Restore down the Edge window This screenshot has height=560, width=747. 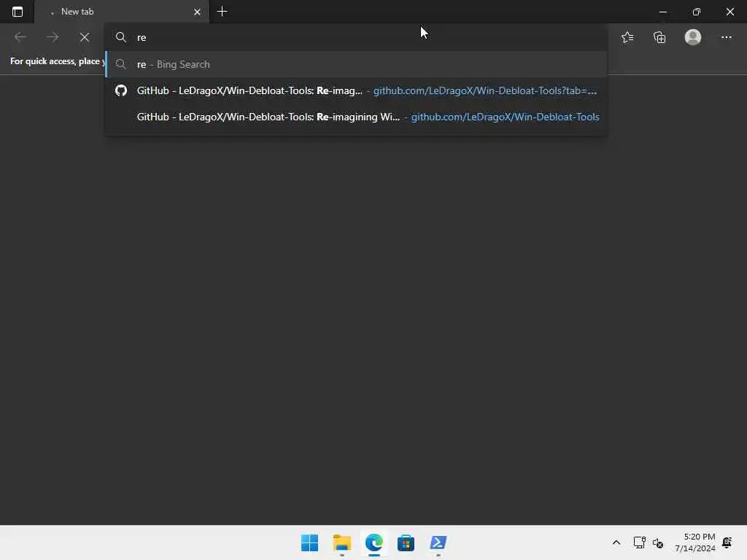click(697, 12)
